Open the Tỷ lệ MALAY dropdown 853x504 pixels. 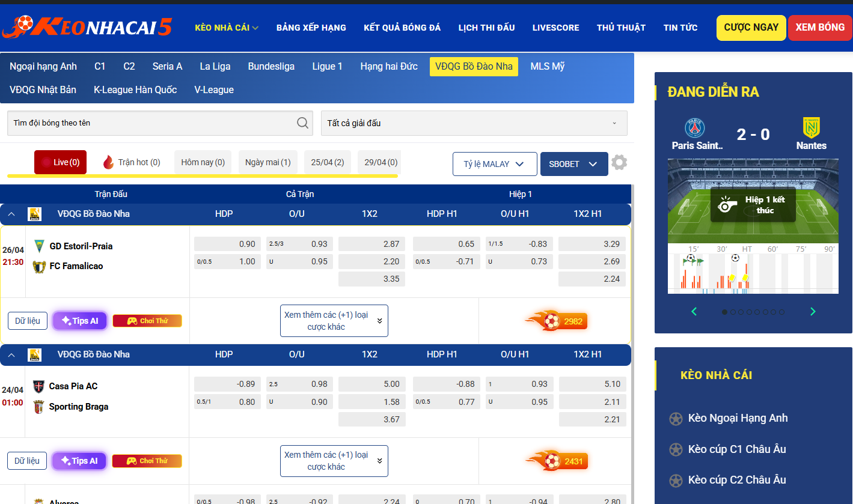pos(494,164)
